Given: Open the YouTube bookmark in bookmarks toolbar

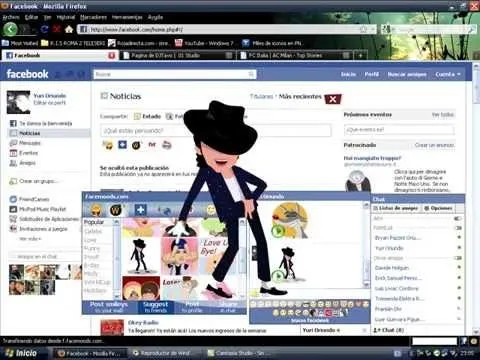Looking at the screenshot, I should 205,43.
